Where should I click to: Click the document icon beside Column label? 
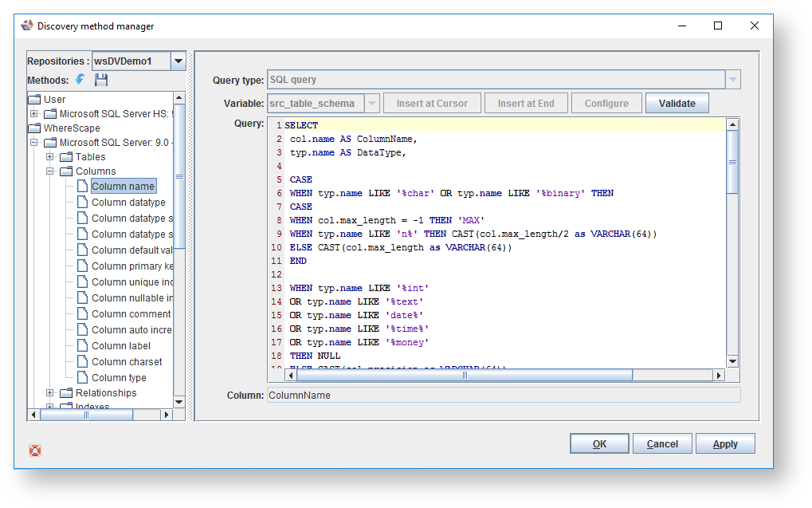82,346
